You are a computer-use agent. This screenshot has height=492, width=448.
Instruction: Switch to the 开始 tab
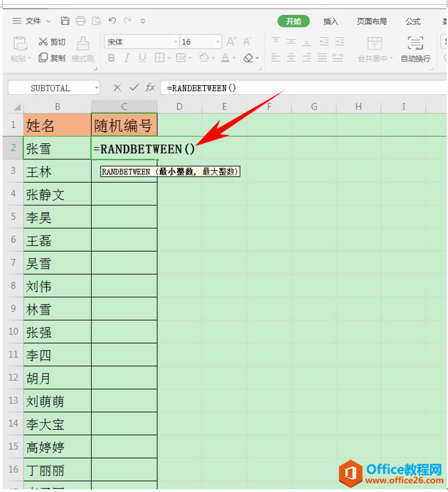click(x=293, y=21)
